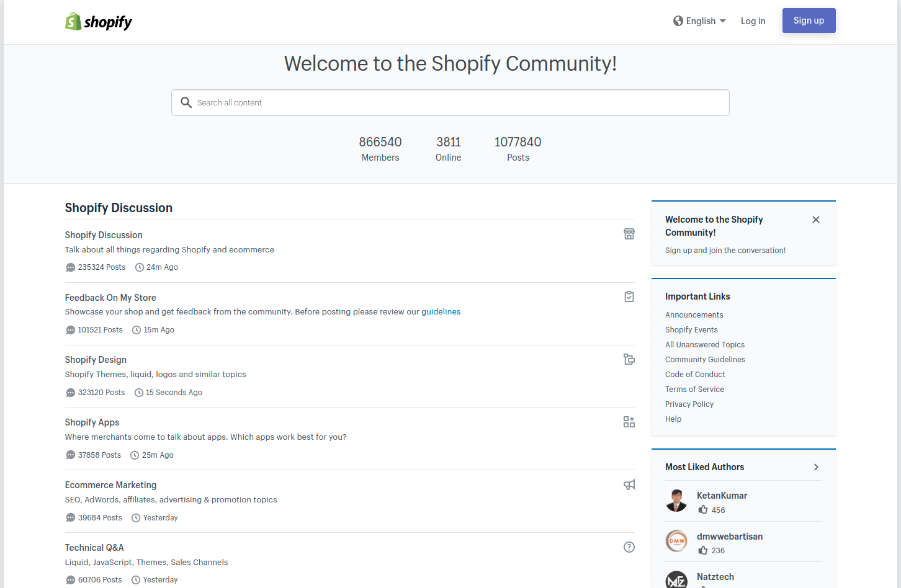
Task: Click the Shopify Discussion section heading
Action: [x=119, y=208]
